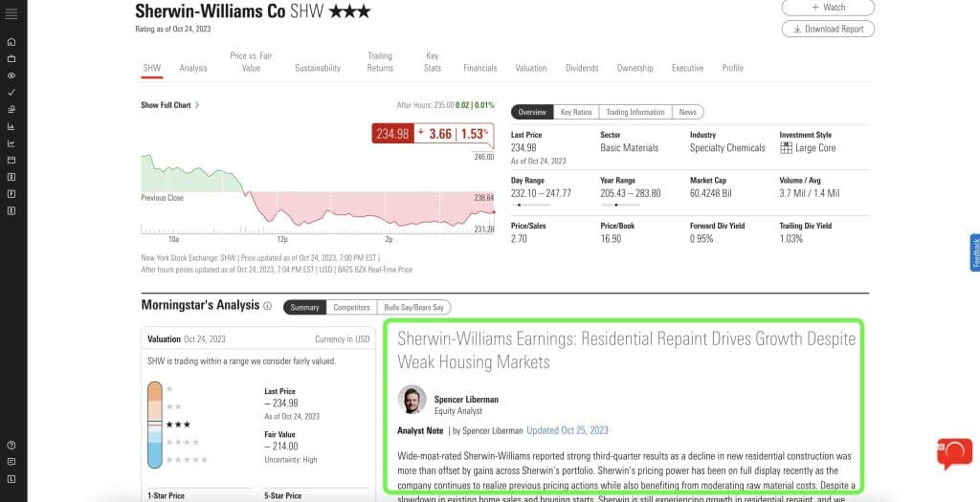Viewport: 980px width, 502px height.
Task: Click Download Report button
Action: click(x=828, y=29)
